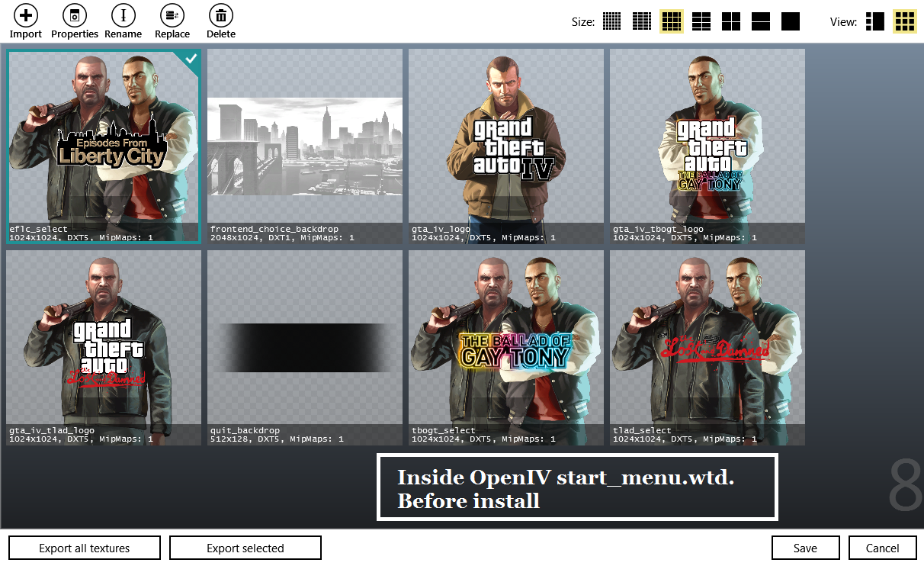This screenshot has width=924, height=566.
Task: Click the Rename icon
Action: coord(123,16)
